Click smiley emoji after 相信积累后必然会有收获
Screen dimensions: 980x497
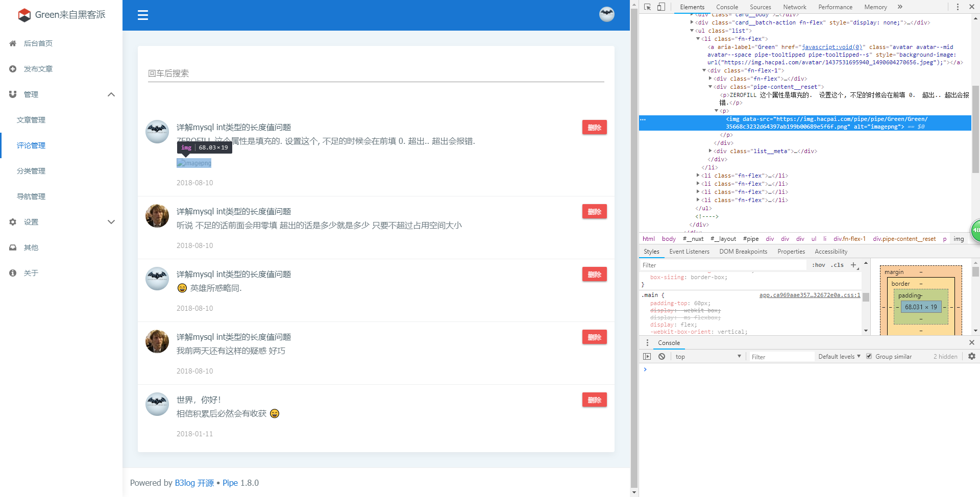tap(275, 414)
